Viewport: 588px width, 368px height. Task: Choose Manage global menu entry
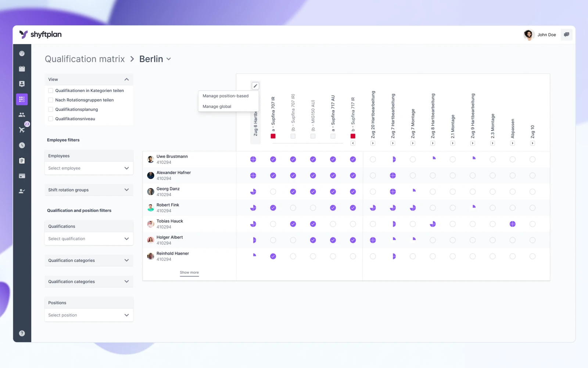click(x=217, y=106)
